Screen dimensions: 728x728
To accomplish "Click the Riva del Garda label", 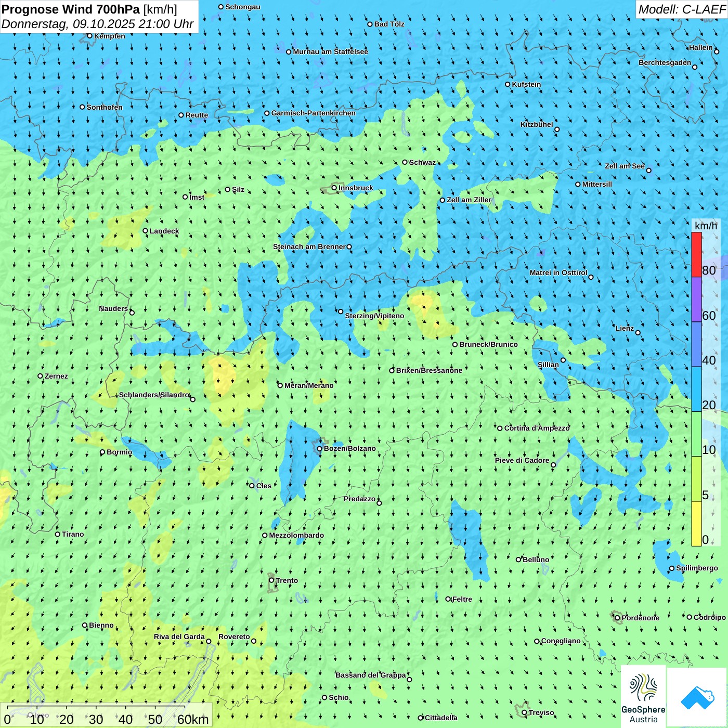I will (x=179, y=636).
